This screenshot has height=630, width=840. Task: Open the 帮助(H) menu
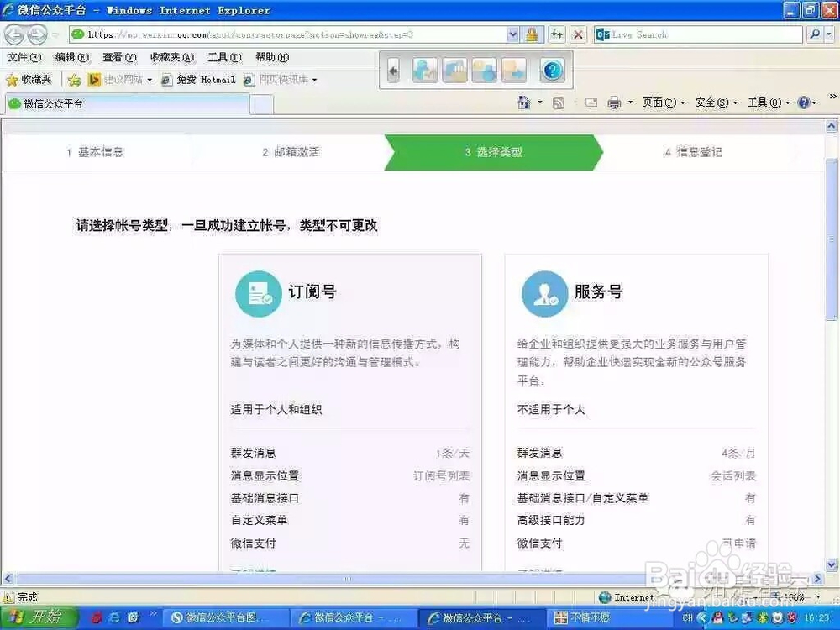click(x=272, y=57)
